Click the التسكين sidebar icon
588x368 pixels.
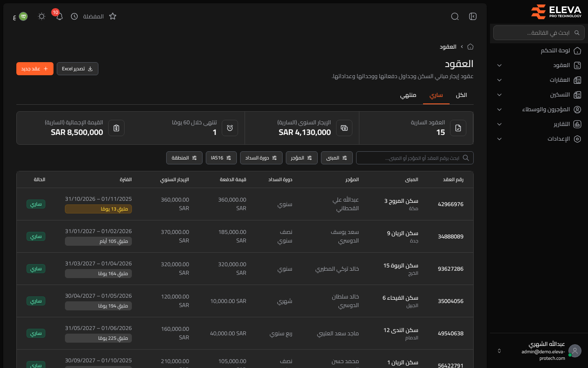pyautogui.click(x=577, y=95)
